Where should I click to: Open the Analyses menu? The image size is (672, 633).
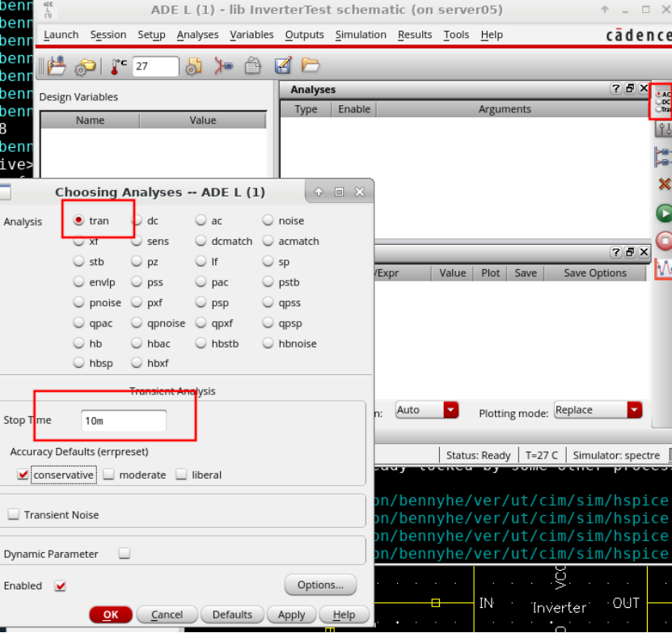coord(197,35)
